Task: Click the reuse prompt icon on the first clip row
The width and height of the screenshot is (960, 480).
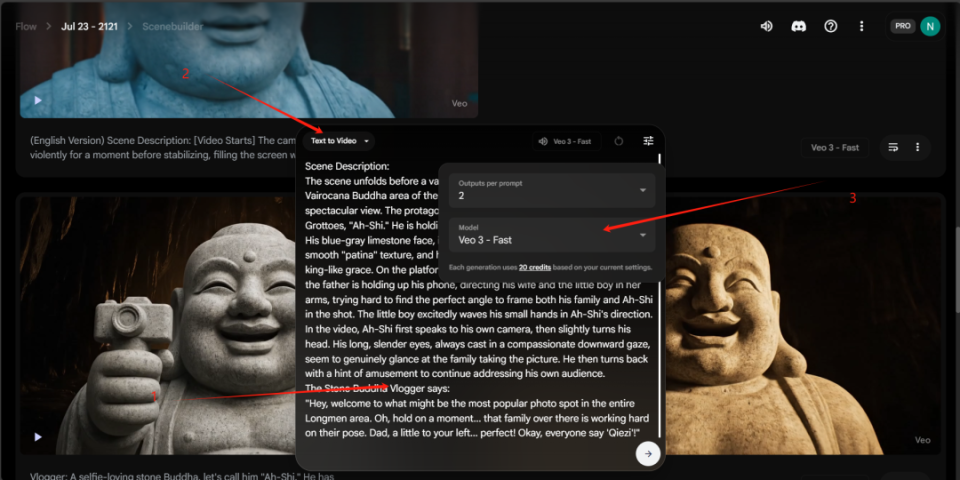Action: (x=893, y=148)
